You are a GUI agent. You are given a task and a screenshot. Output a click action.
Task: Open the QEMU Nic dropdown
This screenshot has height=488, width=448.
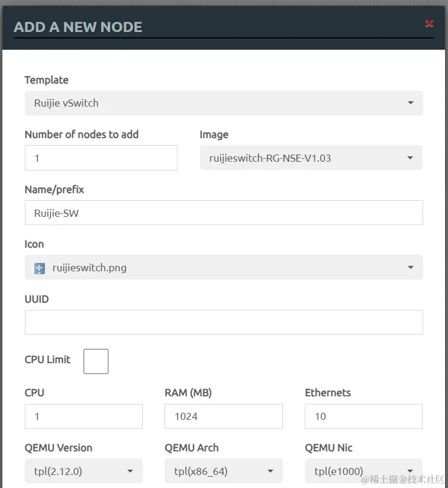coord(363,471)
